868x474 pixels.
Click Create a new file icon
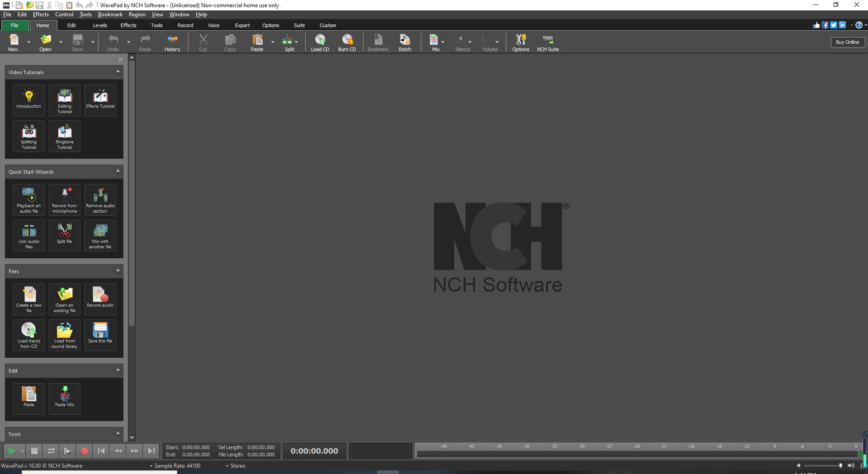pos(29,299)
